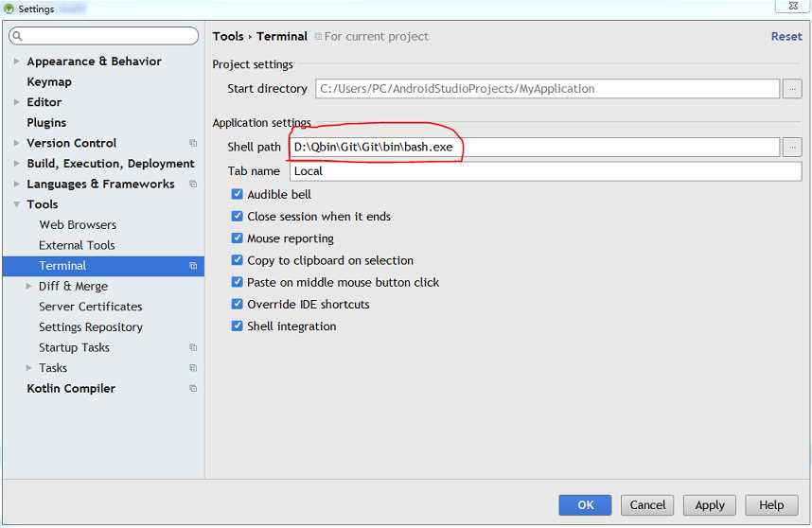Click the Android Studio icon in title bar
This screenshot has width=812, height=528.
pyautogui.click(x=9, y=9)
